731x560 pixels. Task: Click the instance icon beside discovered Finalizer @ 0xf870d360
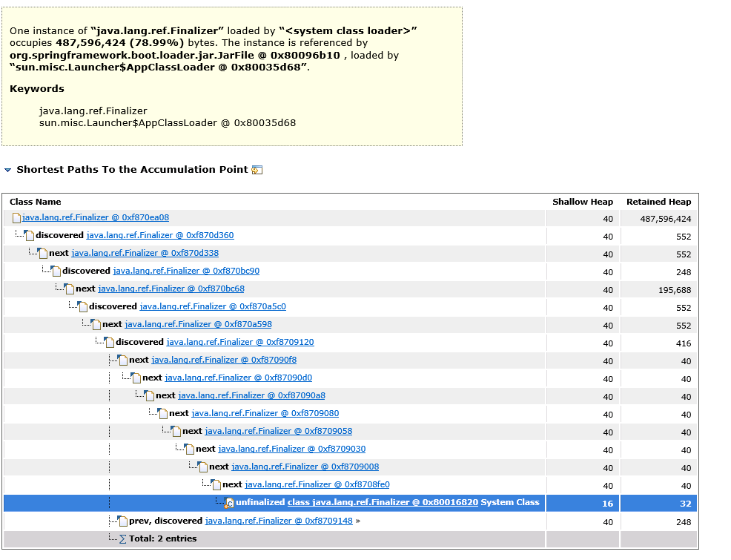(x=30, y=235)
